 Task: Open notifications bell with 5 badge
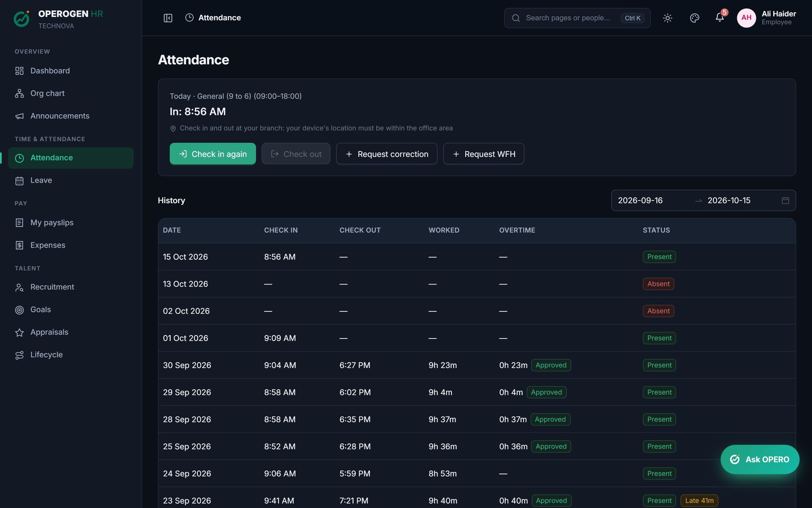pyautogui.click(x=720, y=17)
